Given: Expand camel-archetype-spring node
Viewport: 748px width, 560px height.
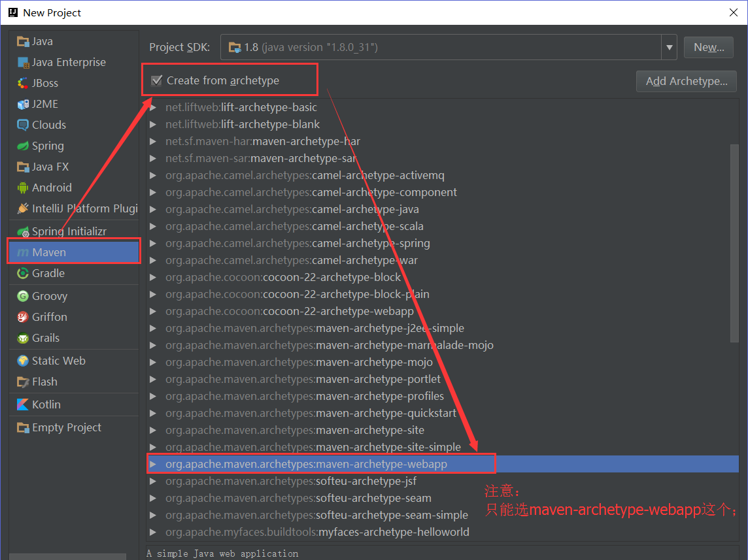Looking at the screenshot, I should 153,244.
